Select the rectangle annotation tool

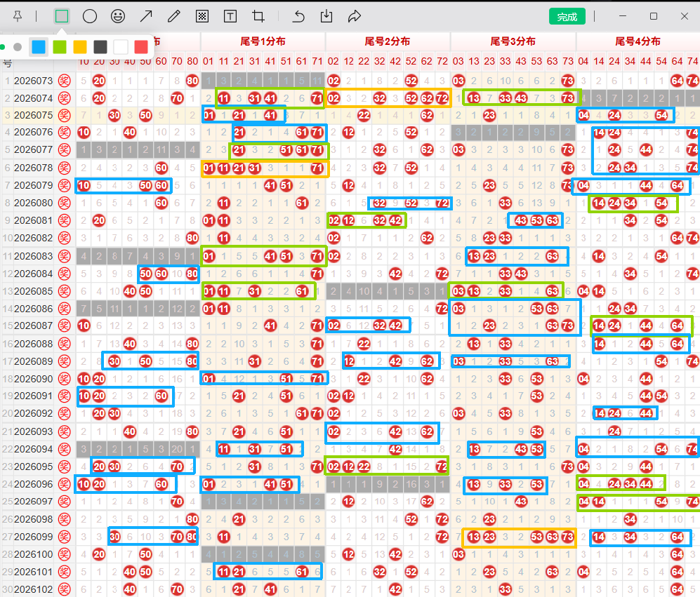[x=62, y=17]
